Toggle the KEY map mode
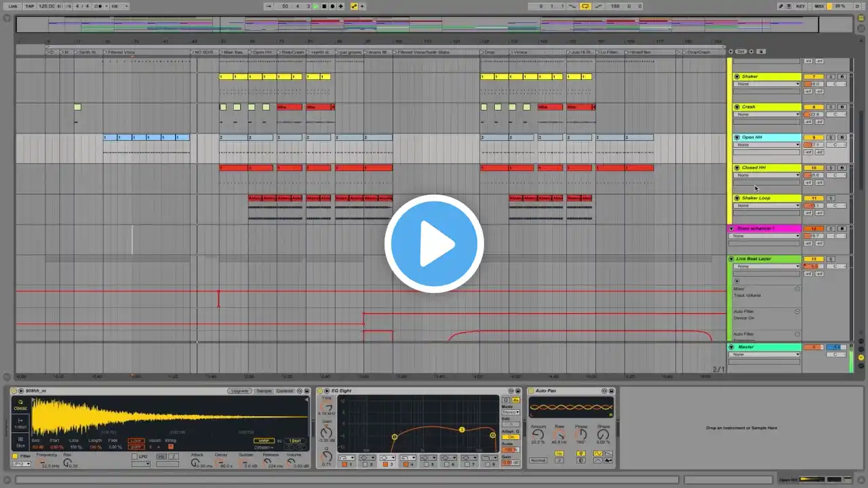This screenshot has width=868, height=488. pyautogui.click(x=801, y=6)
